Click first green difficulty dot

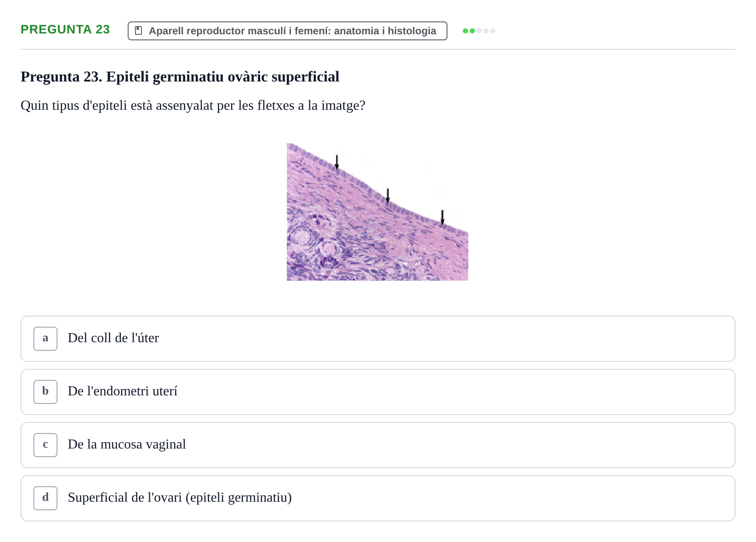tap(465, 31)
